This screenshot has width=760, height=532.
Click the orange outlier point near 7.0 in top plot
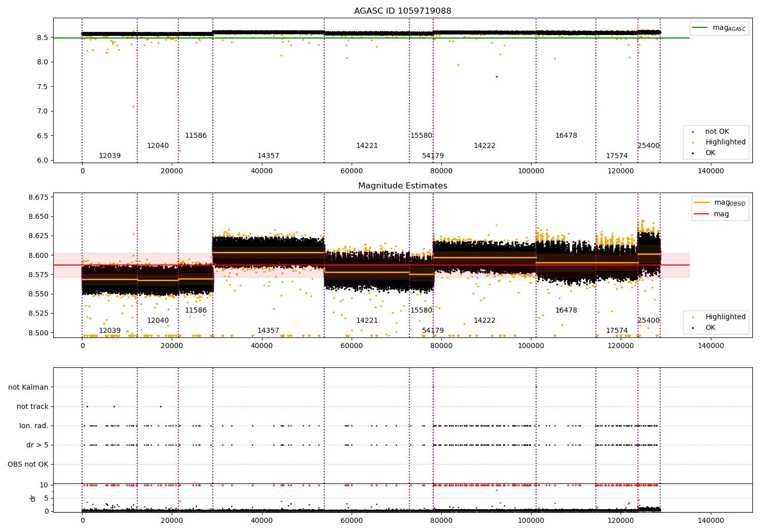[133, 106]
